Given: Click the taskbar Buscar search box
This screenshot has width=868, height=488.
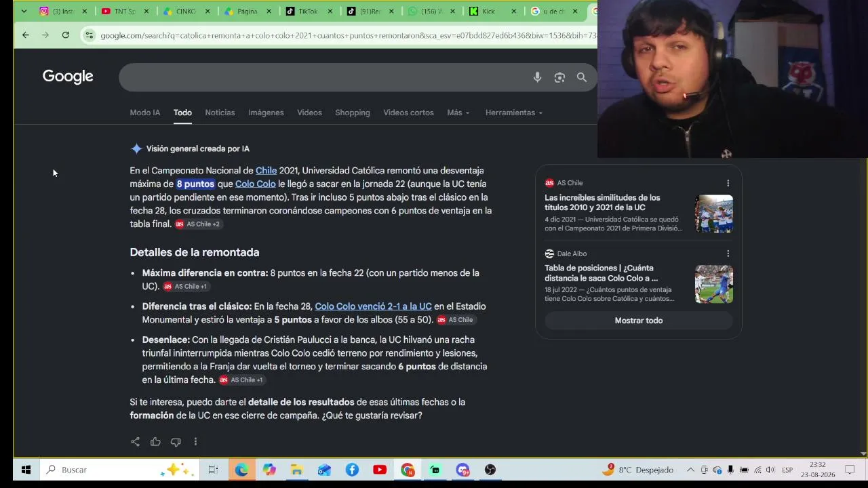Looking at the screenshot, I should click(x=119, y=470).
